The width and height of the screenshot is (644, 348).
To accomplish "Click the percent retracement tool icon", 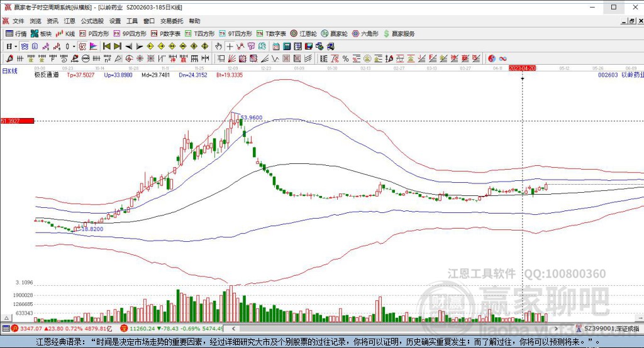I will click(x=345, y=58).
